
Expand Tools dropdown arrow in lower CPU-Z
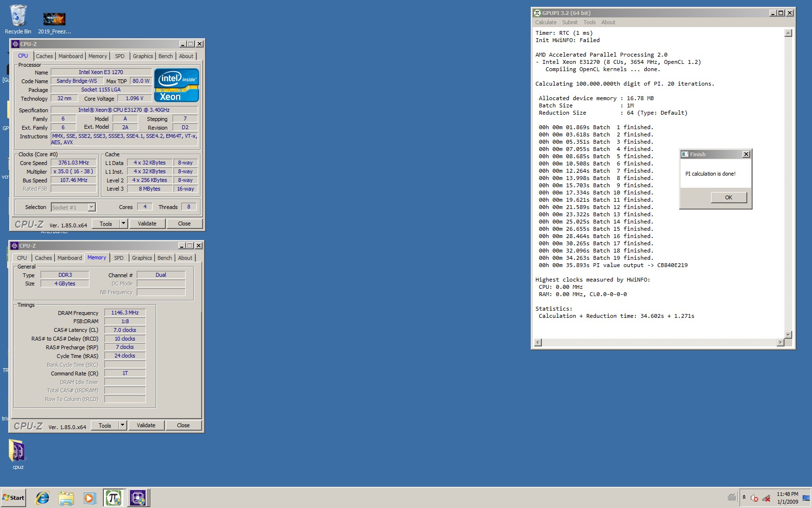[x=122, y=425]
